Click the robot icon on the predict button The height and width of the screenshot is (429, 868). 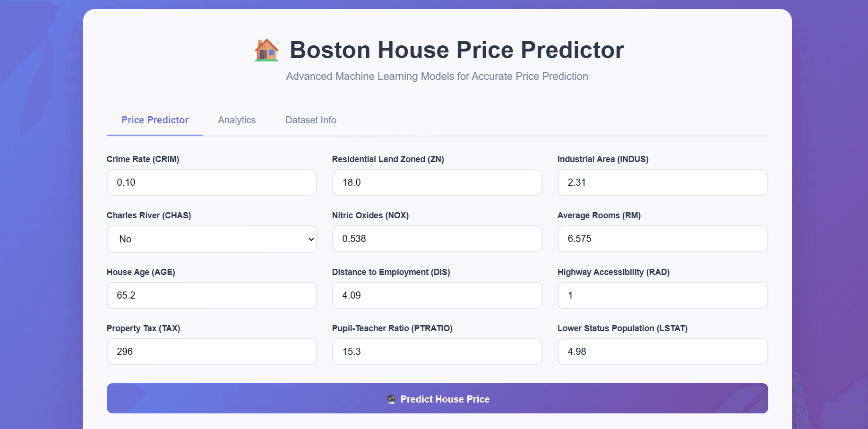[390, 398]
